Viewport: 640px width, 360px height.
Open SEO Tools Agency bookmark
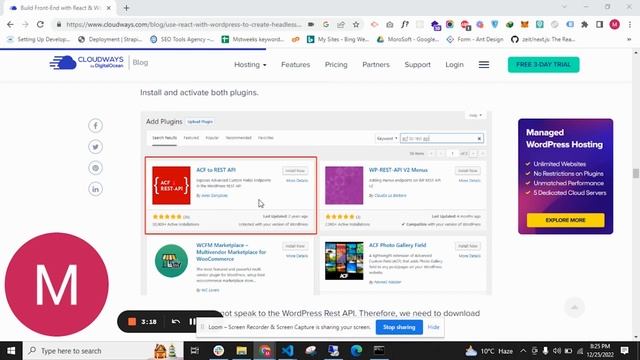182,39
